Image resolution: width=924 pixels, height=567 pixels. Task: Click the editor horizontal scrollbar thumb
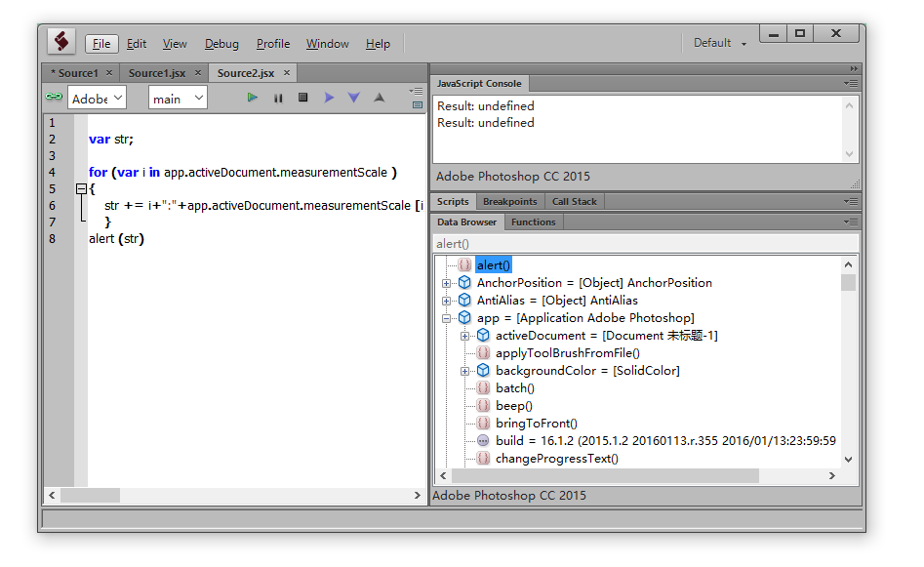point(90,495)
